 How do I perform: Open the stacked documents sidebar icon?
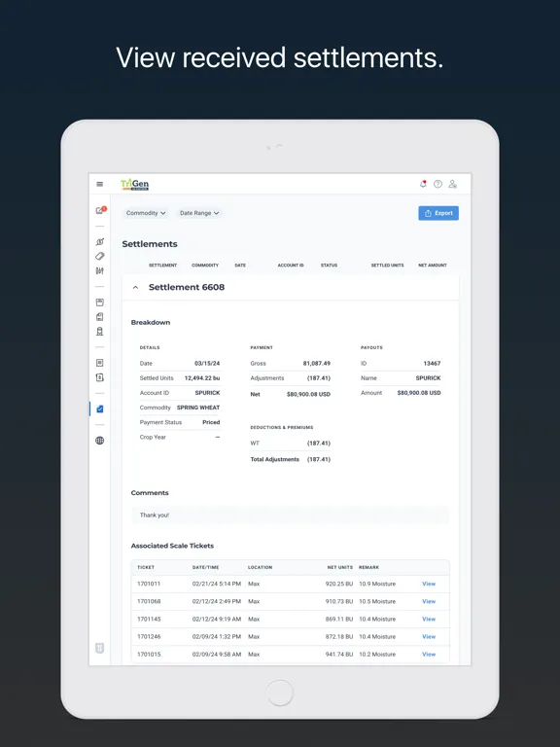click(99, 316)
